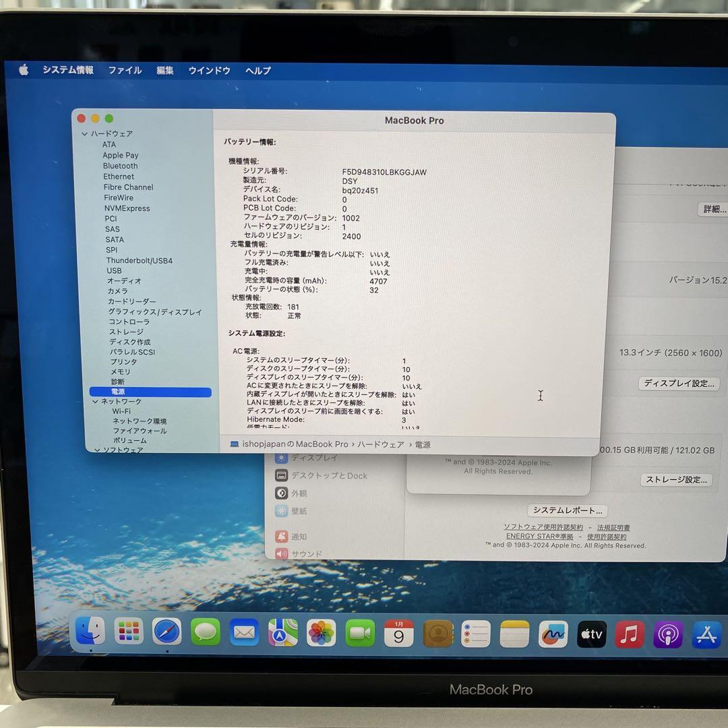The width and height of the screenshot is (728, 728).
Task: Open Photos from the Dock
Action: tap(322, 633)
